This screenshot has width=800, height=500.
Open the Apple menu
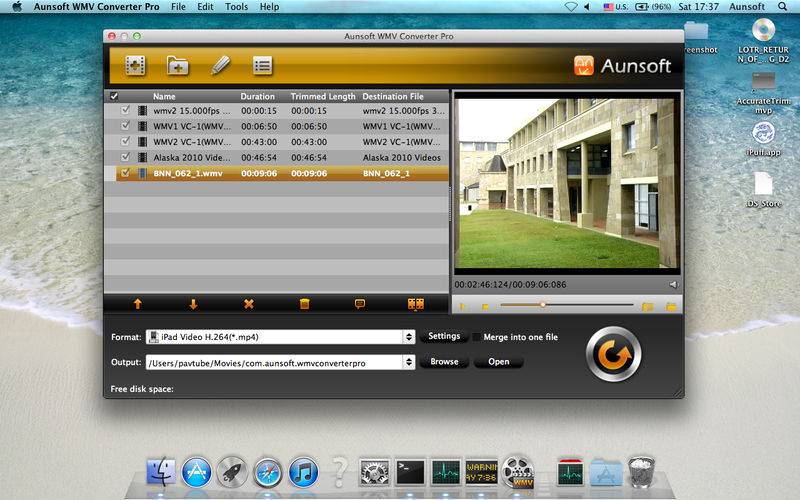click(x=17, y=7)
